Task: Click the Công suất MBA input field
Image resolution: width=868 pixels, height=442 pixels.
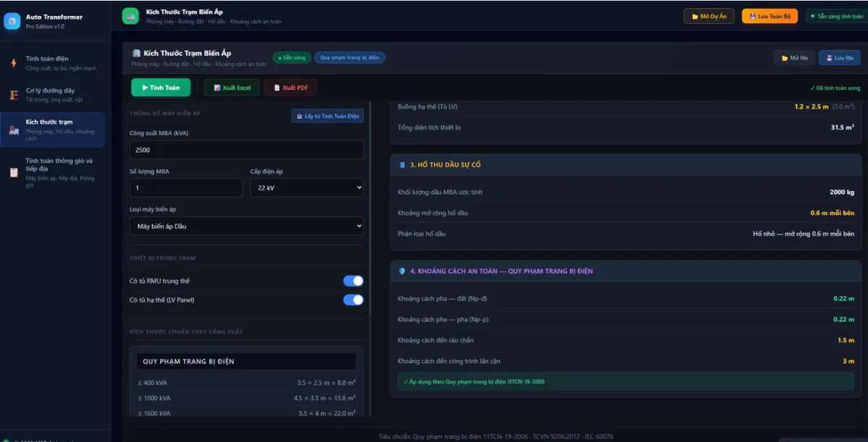Action: [x=247, y=150]
